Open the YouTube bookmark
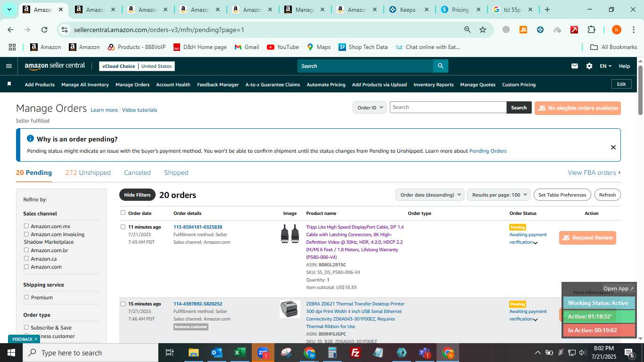Image resolution: width=644 pixels, height=362 pixels. point(283,47)
